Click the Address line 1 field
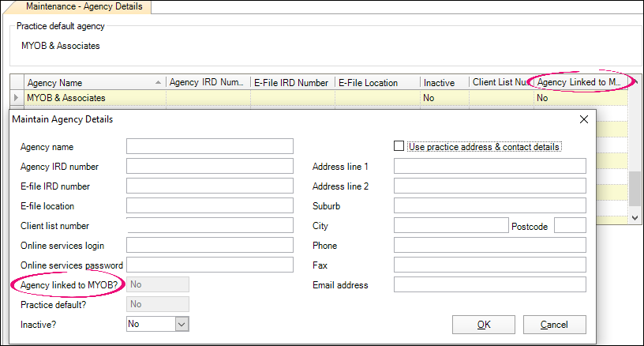 (489, 167)
